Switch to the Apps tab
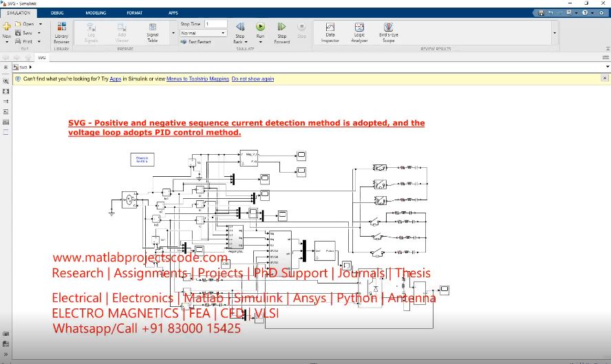The width and height of the screenshot is (611, 364). [173, 13]
